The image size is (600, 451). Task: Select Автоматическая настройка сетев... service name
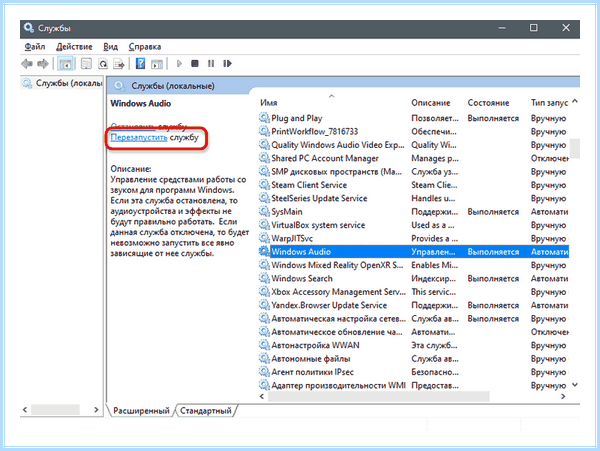[x=339, y=319]
